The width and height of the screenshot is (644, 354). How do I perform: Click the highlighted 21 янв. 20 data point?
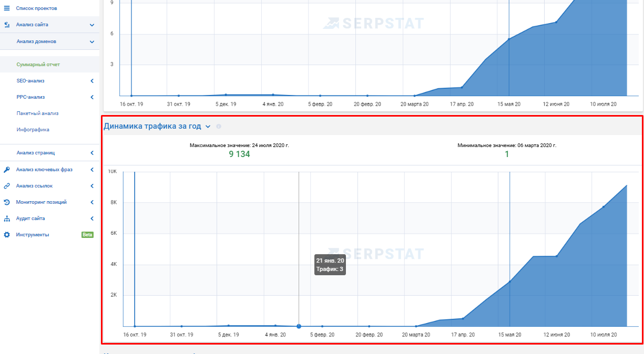coord(299,326)
